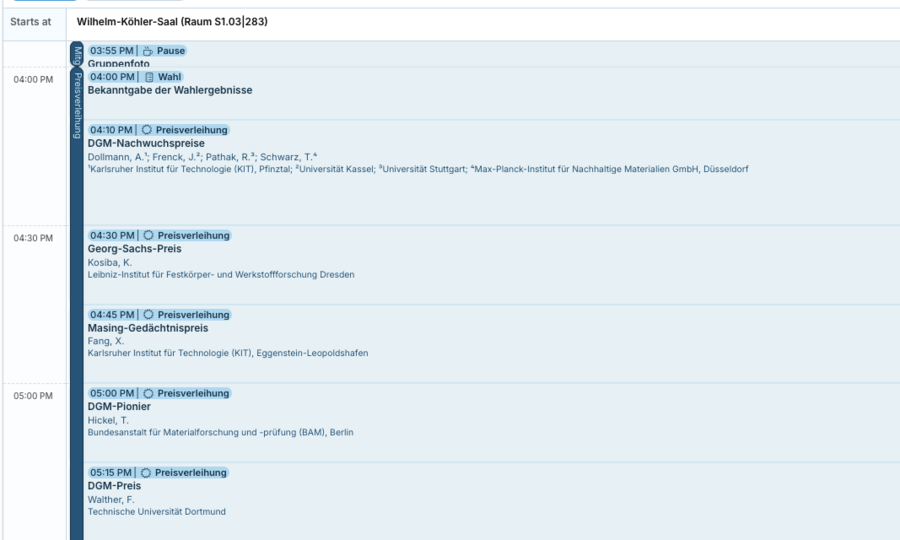Click the Leibniz-Institut Dresden affiliation
Screen dimensions: 900x540
[221, 275]
